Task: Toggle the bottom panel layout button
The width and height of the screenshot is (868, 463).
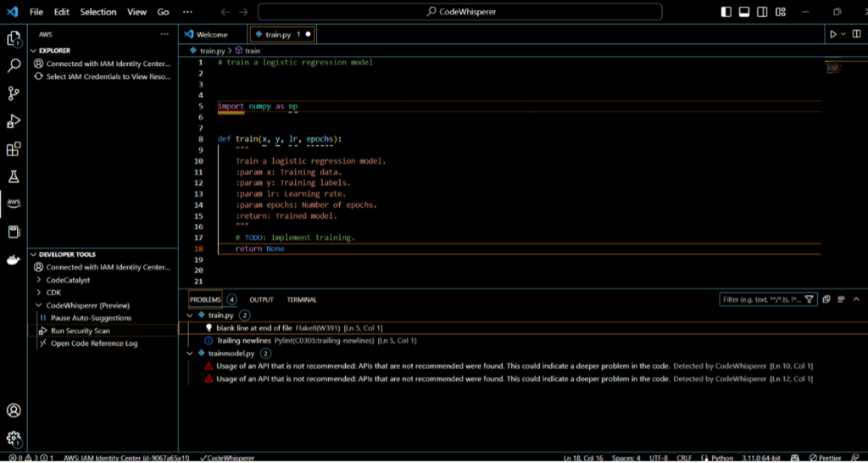Action: [x=743, y=12]
